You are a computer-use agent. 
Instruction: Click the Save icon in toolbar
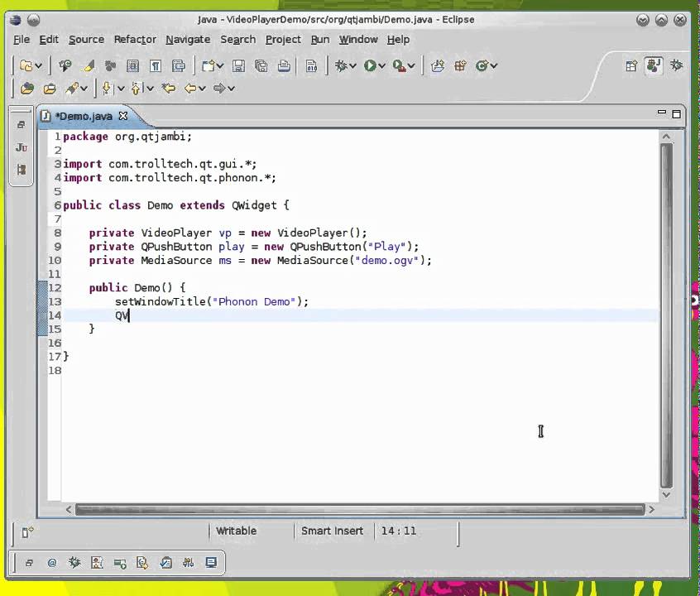pyautogui.click(x=238, y=65)
